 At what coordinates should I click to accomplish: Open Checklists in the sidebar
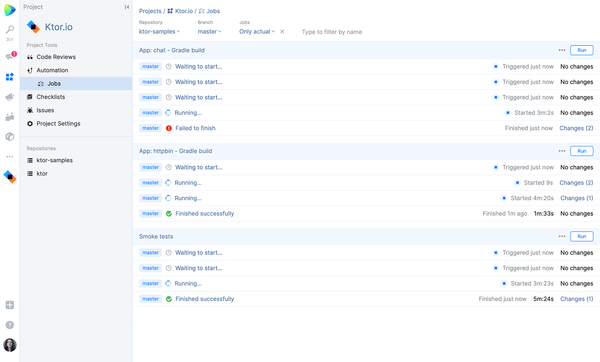pos(51,97)
